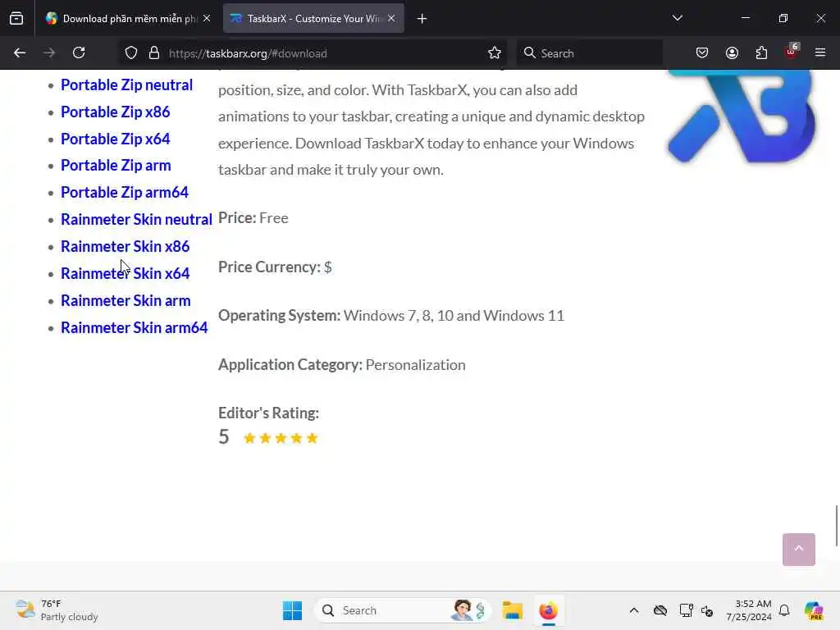This screenshot has width=840, height=630.
Task: Switch to the Download phần mềm miễn phí tab
Action: (129, 19)
